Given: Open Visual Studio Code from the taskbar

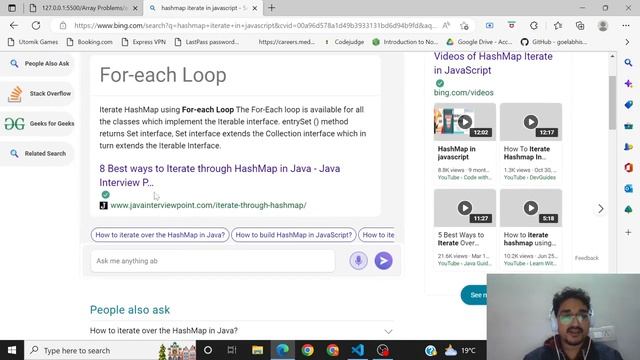Looking at the screenshot, I should click(358, 350).
